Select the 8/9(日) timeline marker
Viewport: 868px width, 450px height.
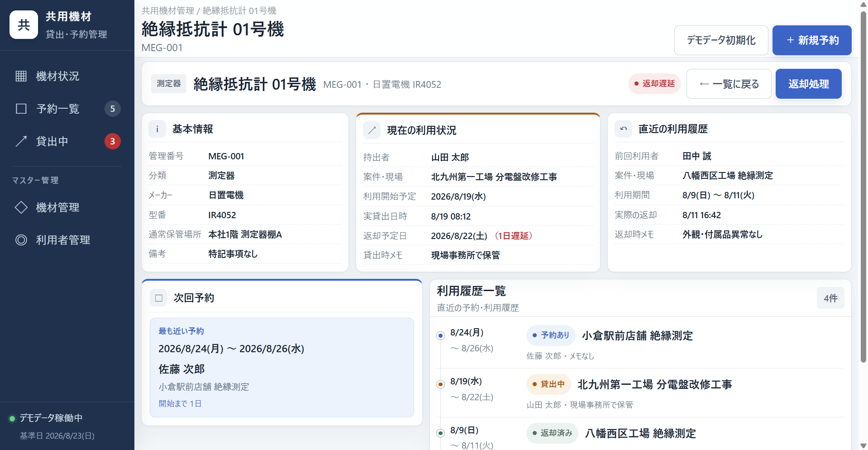pos(440,433)
